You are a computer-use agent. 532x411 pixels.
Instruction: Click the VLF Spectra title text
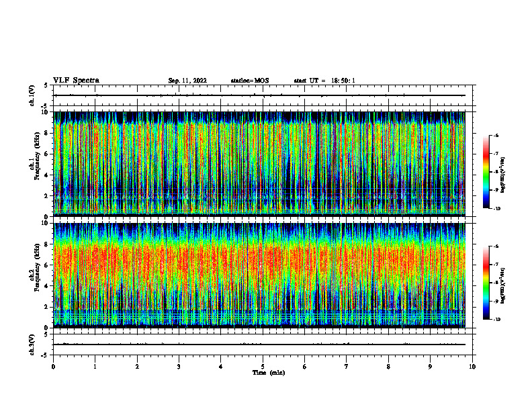coord(76,81)
